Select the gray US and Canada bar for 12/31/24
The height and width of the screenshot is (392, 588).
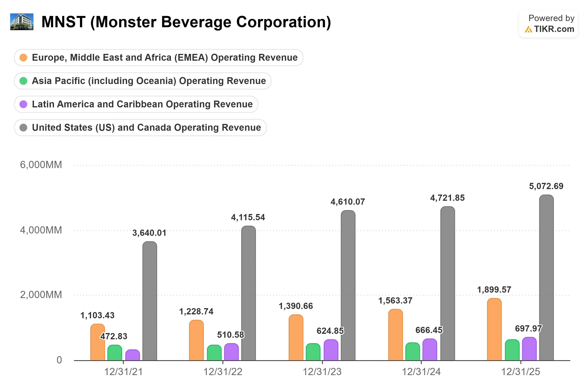[448, 283]
